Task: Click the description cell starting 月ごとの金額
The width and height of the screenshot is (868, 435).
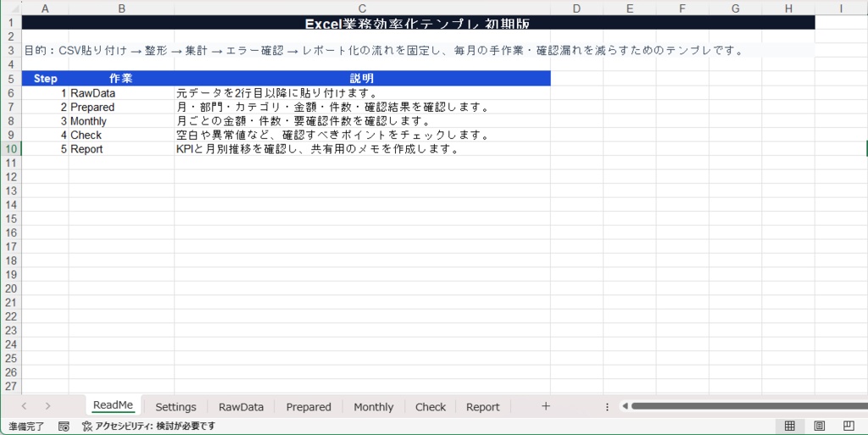Action: click(362, 120)
